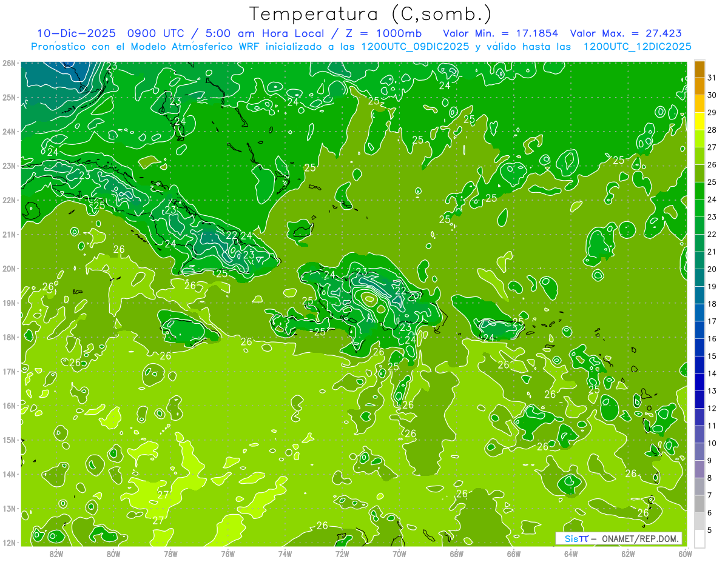Click the '24N' latitude axis label
This screenshot has height=562, width=728.
pyautogui.click(x=9, y=132)
